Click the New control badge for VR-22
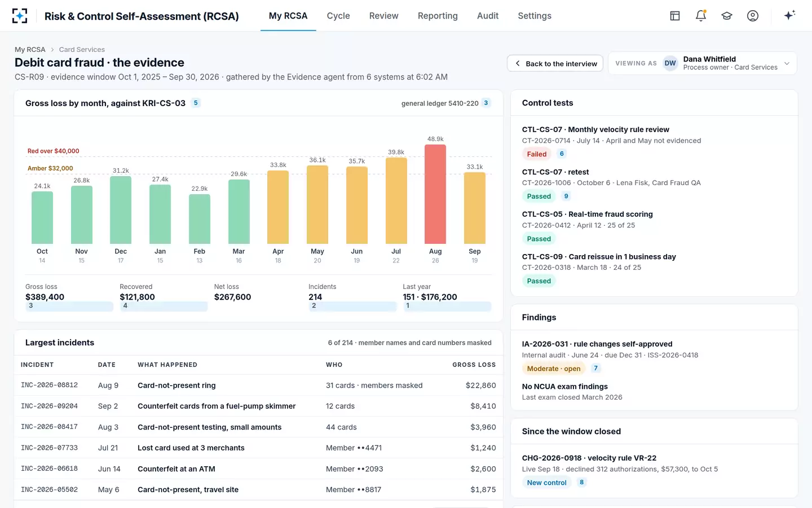The image size is (812, 508). pos(546,483)
